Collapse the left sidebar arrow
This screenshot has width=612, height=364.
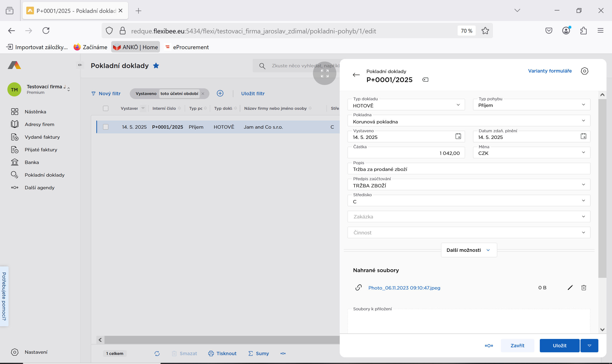click(80, 65)
